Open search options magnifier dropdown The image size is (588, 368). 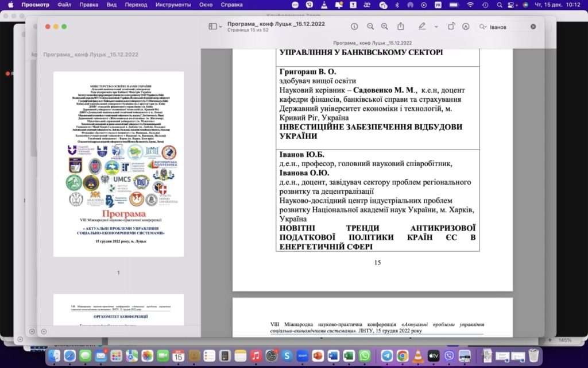point(483,26)
